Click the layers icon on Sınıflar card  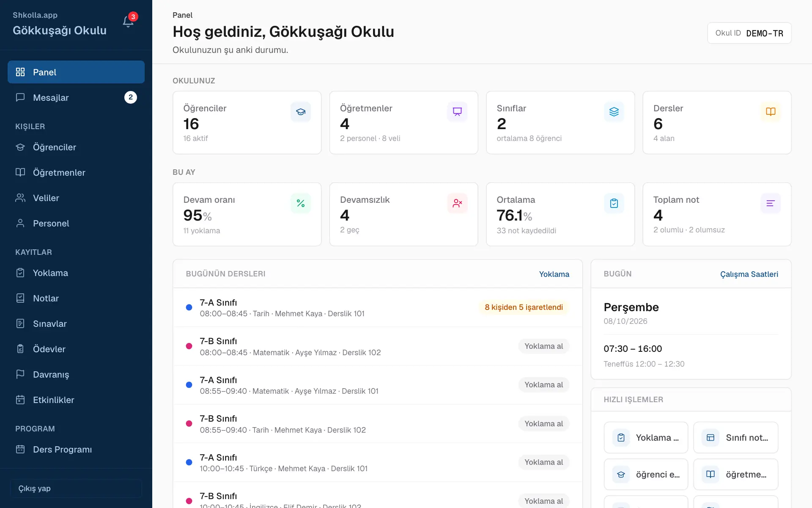coord(614,112)
